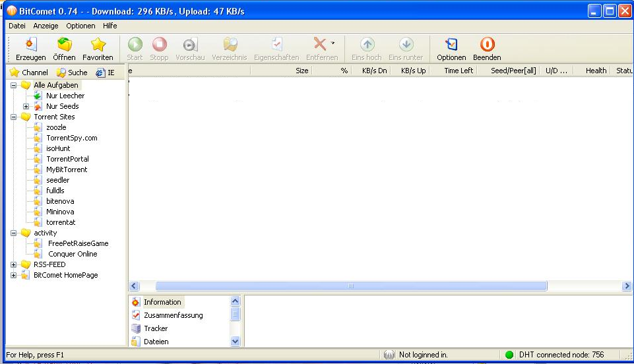
Task: Sort by the Seed/Peer[all] column
Action: coord(508,71)
